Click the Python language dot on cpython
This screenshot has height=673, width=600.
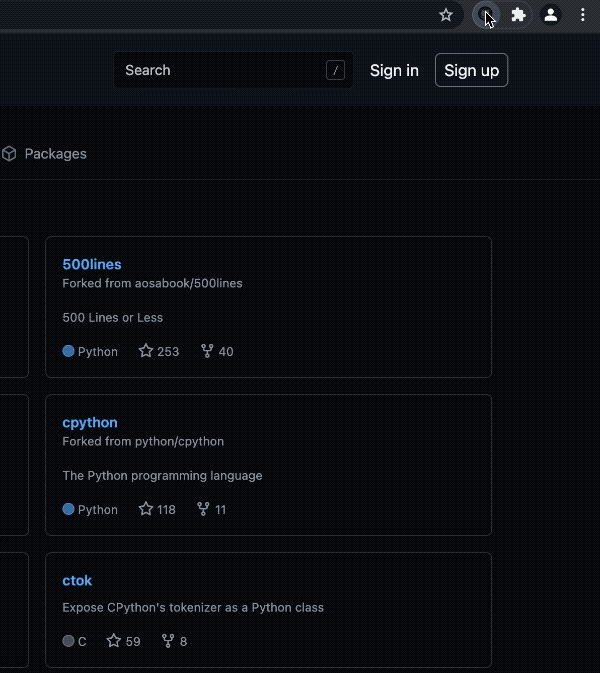pos(68,509)
